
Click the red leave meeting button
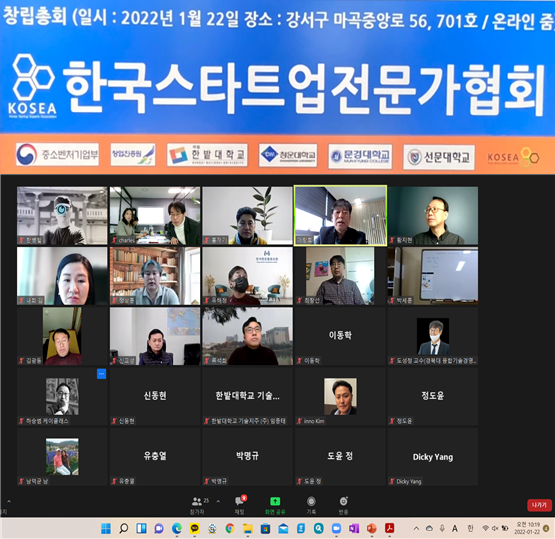539,505
